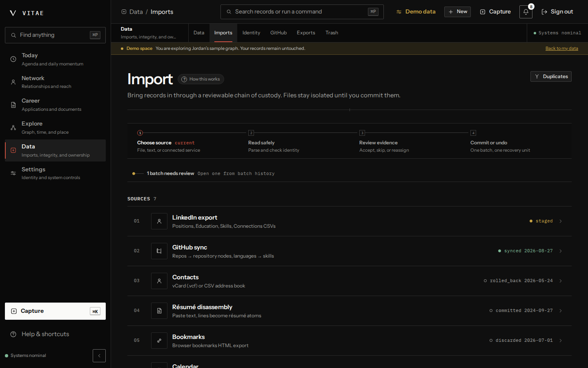Open the Settings sliders icon in sidebar
The height and width of the screenshot is (368, 588).
13,173
